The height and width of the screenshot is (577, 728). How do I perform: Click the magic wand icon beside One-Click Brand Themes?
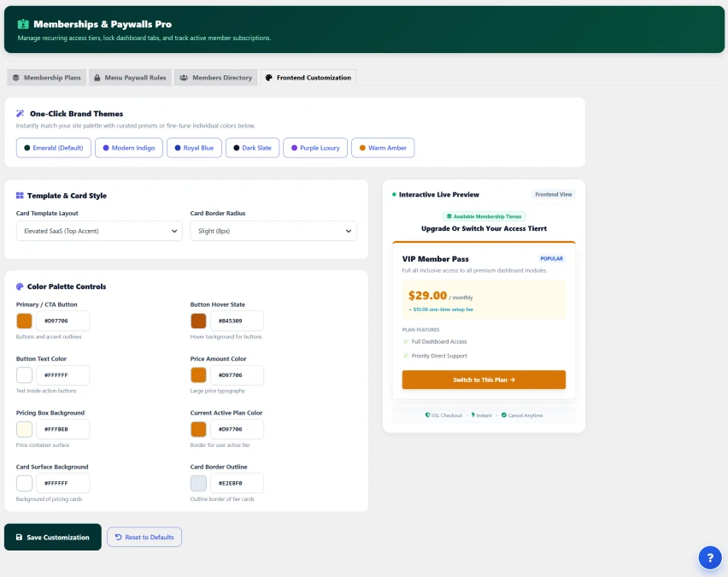[x=20, y=114]
